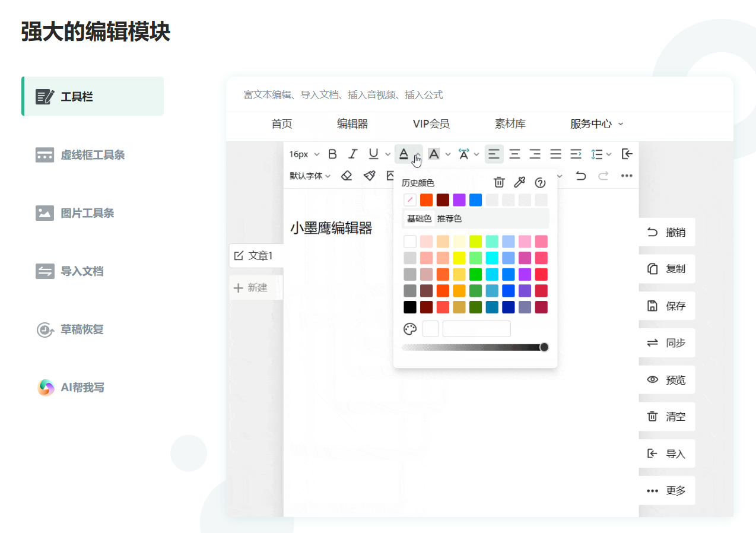Switch to 推荐色 color category
Screen dimensions: 756x533
click(x=449, y=217)
